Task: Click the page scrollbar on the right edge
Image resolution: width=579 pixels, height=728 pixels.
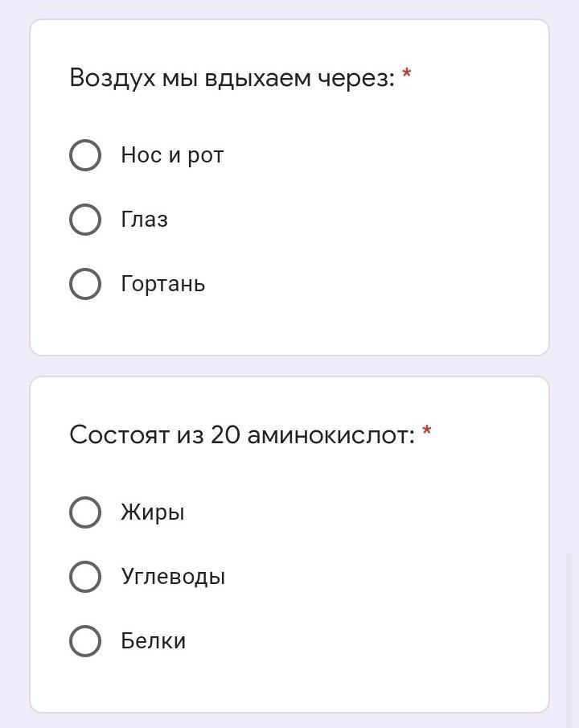Action: coord(569,627)
